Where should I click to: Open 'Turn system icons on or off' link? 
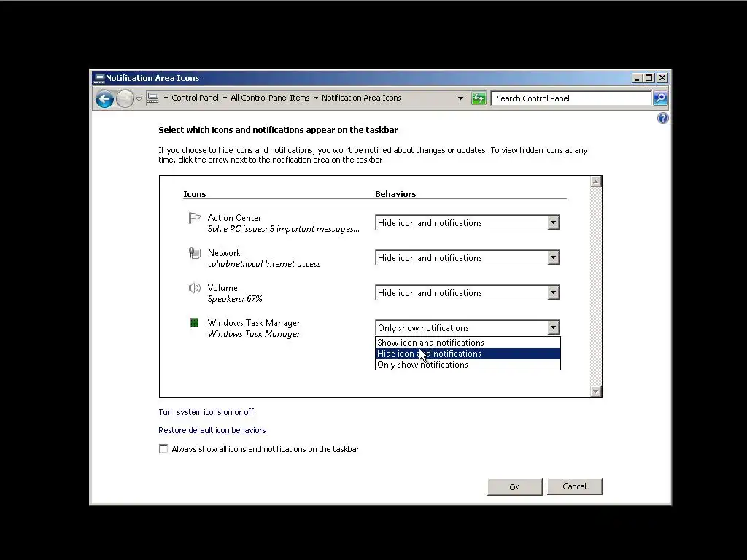(206, 412)
